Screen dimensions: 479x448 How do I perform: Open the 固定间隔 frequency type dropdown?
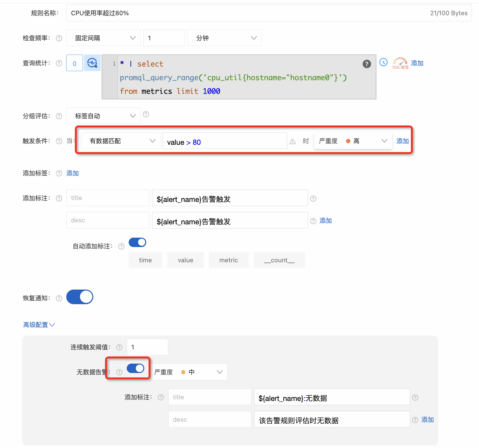click(103, 38)
